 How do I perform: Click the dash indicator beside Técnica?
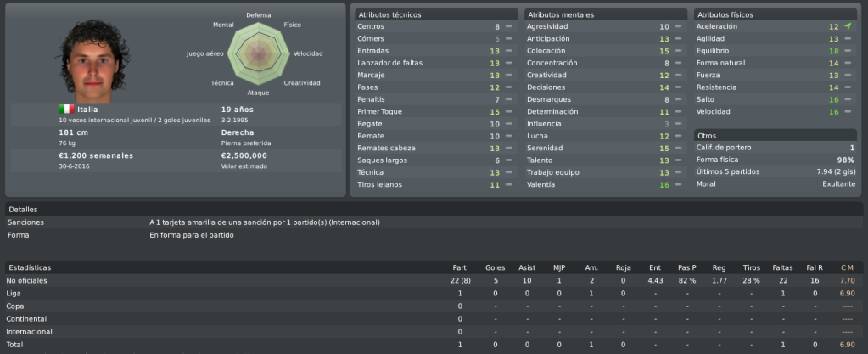tap(508, 173)
